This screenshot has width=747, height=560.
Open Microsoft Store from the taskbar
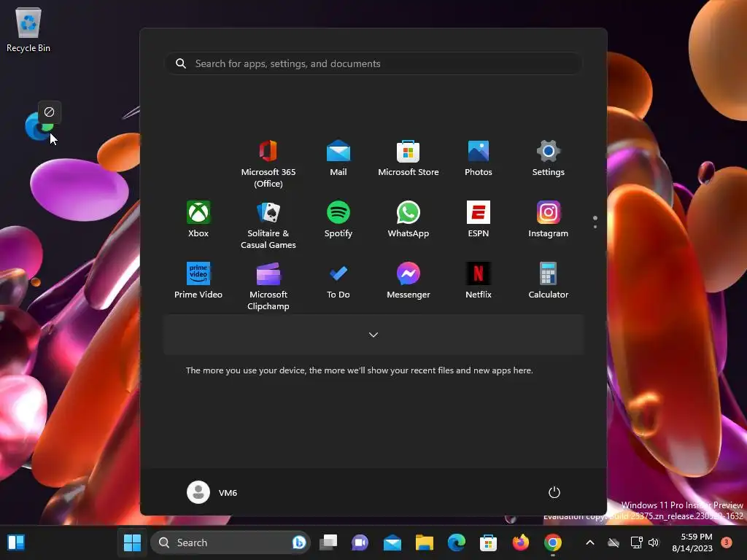click(488, 542)
